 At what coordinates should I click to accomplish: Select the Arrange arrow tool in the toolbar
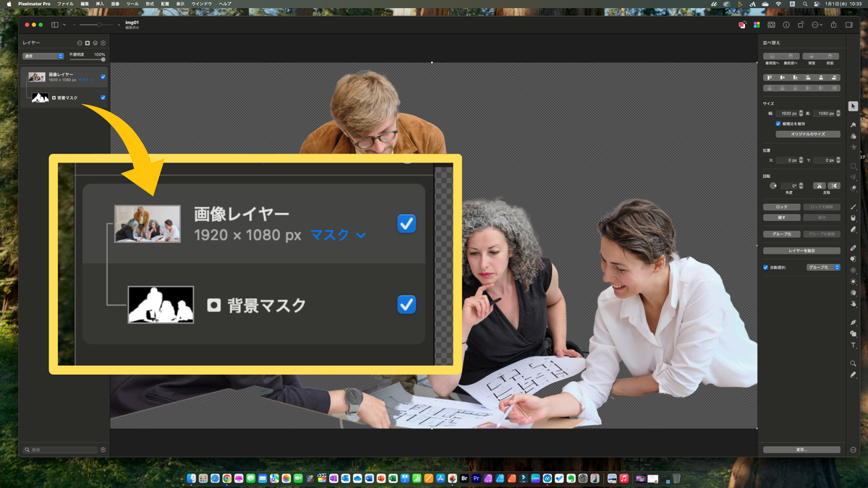[854, 106]
